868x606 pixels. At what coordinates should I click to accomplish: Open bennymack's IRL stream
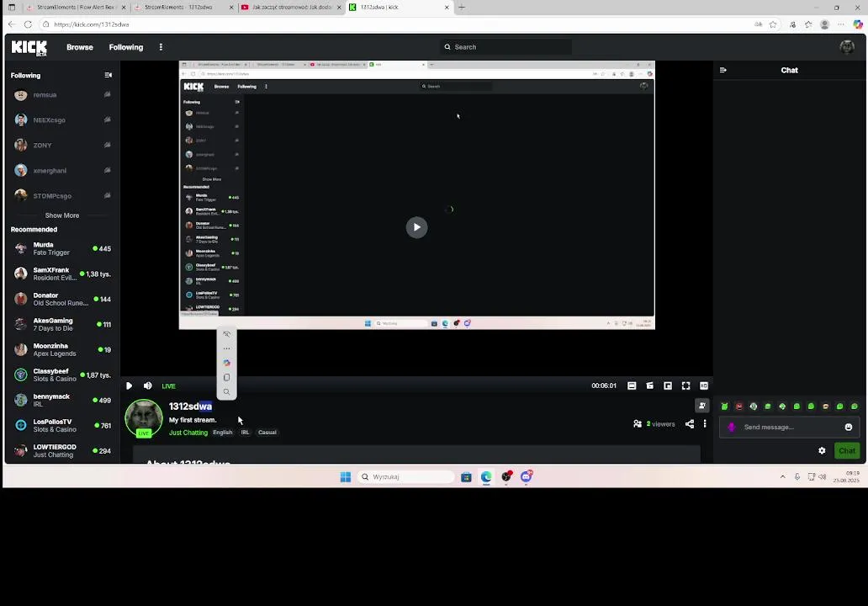click(x=61, y=401)
